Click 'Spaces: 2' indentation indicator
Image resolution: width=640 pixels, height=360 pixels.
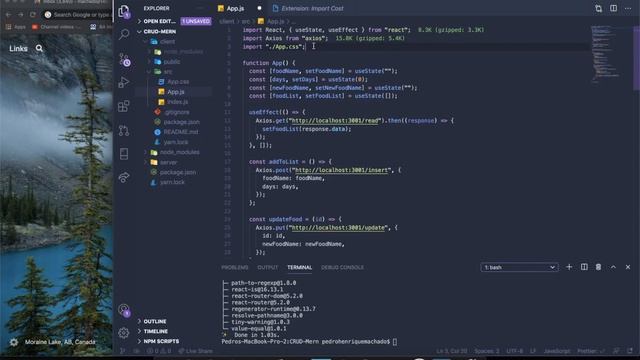(487, 351)
